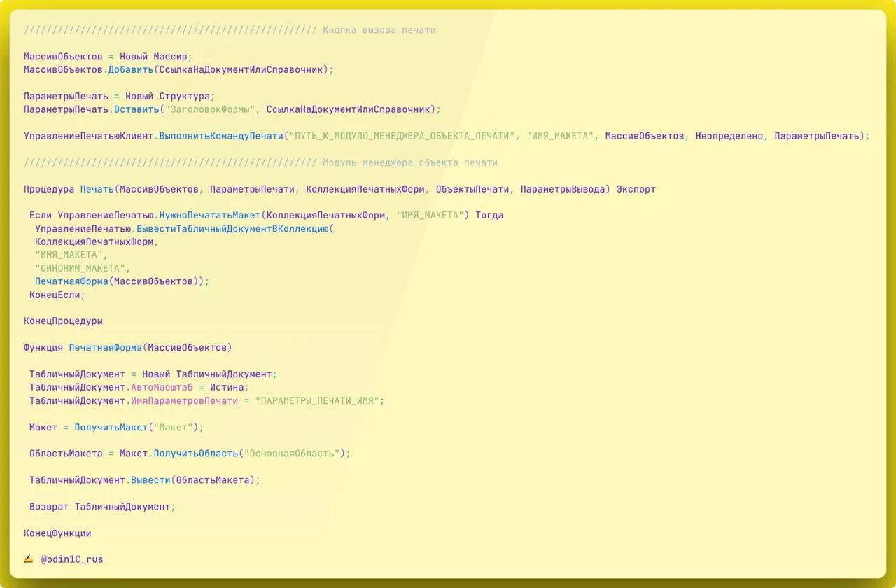Click the comment "Кнопка вызова печати"
The width and height of the screenshot is (896, 588).
(x=379, y=30)
